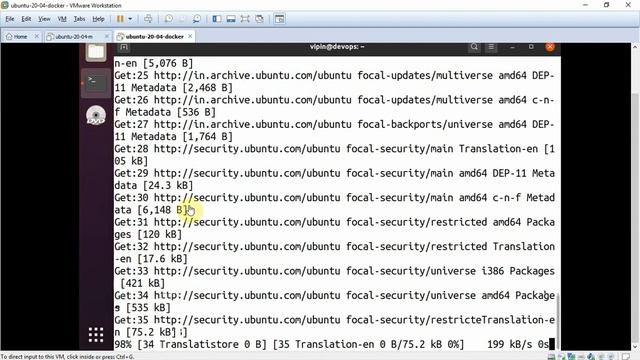Close the ubuntu-20-04-docker tab
640x360 pixels.
190,36
